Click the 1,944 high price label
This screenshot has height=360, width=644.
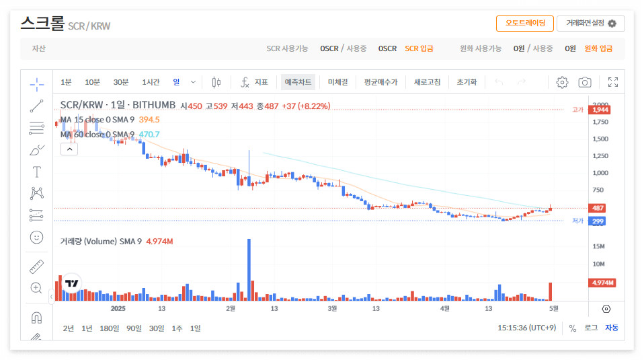coord(599,110)
